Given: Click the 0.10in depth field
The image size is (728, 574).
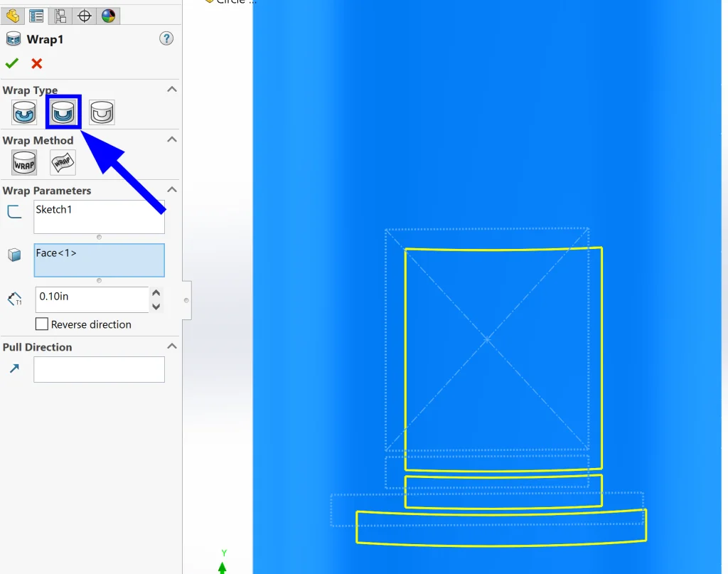Looking at the screenshot, I should coord(92,299).
